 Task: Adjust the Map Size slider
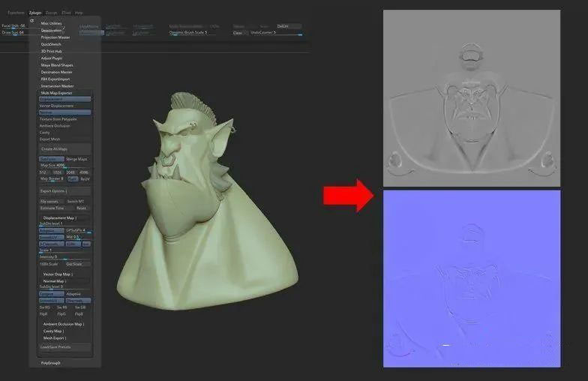64,165
